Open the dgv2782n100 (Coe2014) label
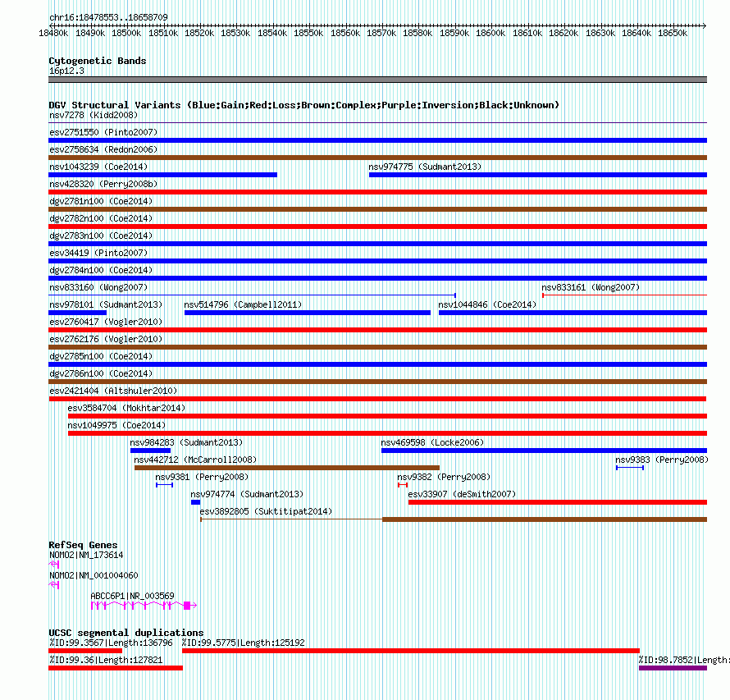 [x=101, y=218]
